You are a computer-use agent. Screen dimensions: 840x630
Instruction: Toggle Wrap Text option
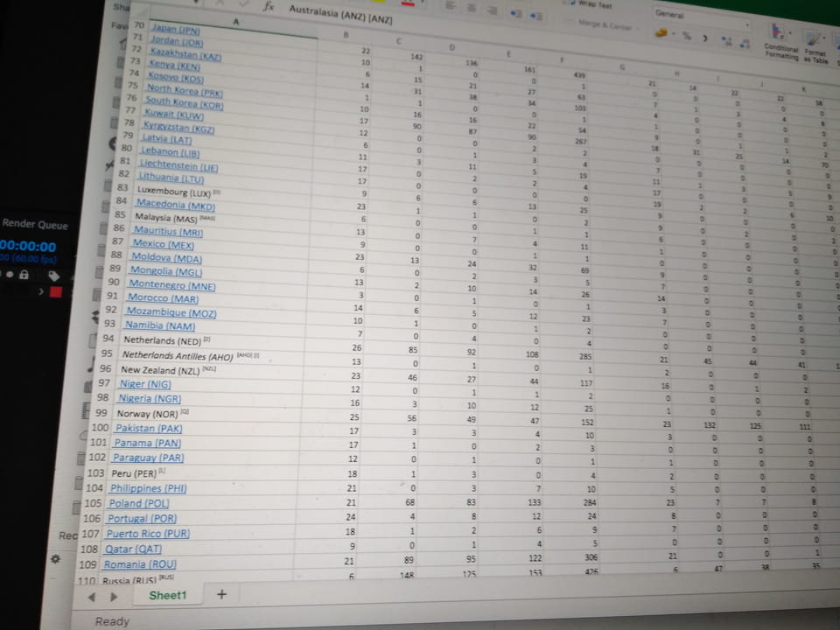coord(595,4)
